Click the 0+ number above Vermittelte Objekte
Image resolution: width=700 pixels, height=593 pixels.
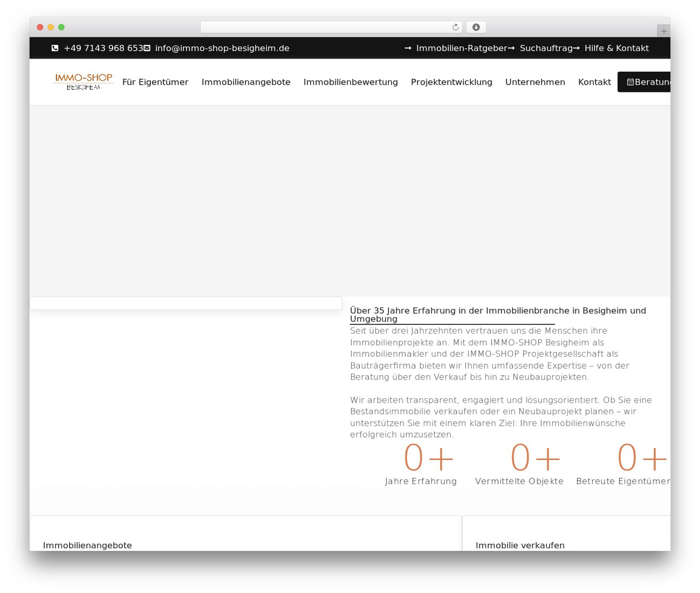[535, 458]
